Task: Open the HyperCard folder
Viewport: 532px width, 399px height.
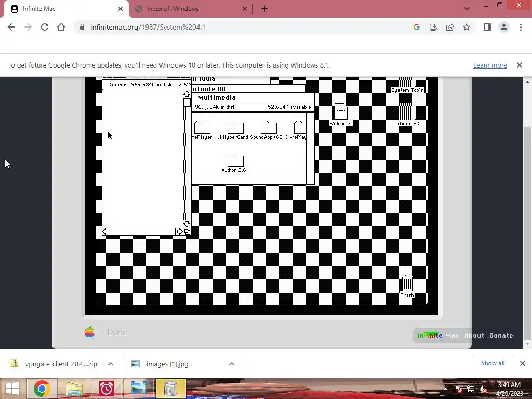Action: [235, 128]
